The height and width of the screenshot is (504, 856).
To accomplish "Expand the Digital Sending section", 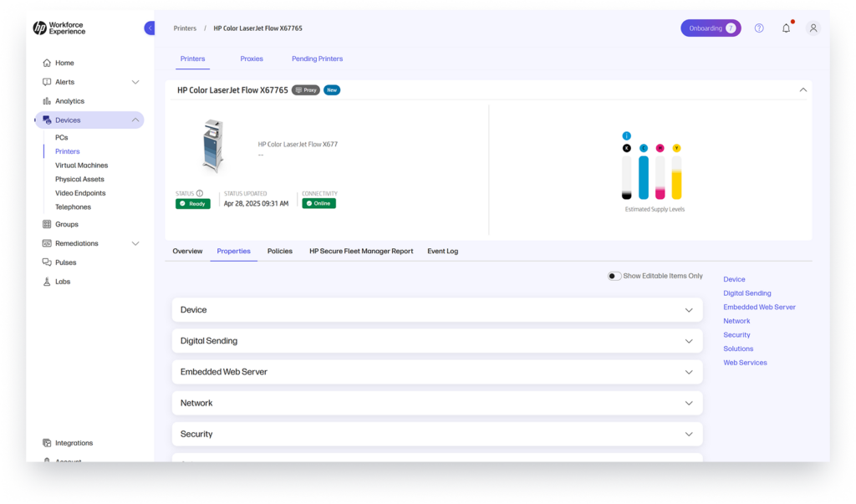I will 436,341.
